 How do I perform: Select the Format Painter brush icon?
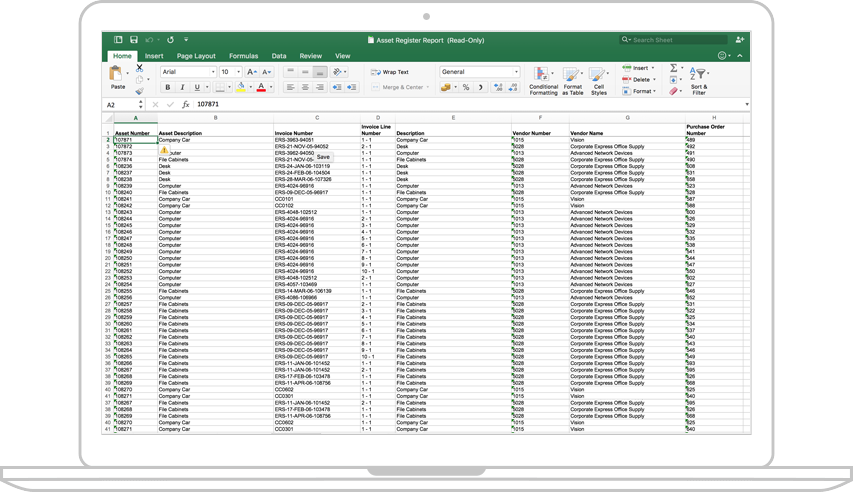[139, 90]
